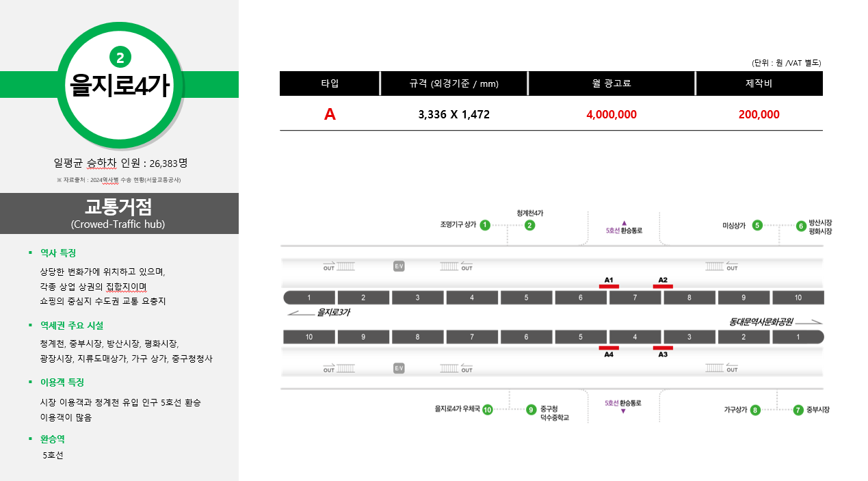
Task: Click the 4,000,000 monthly fee value
Action: tap(611, 114)
